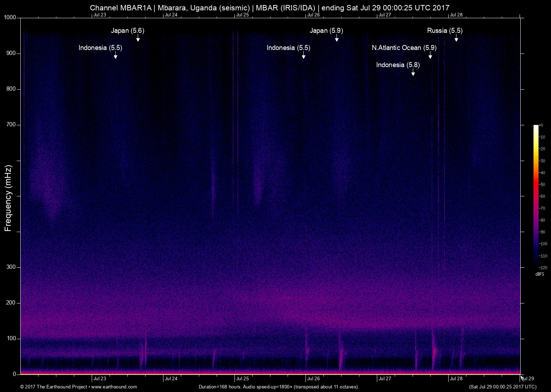Screen dimensions: 551x392
Task: Click the Jul 27 label on bottom axis
Action: 385,378
